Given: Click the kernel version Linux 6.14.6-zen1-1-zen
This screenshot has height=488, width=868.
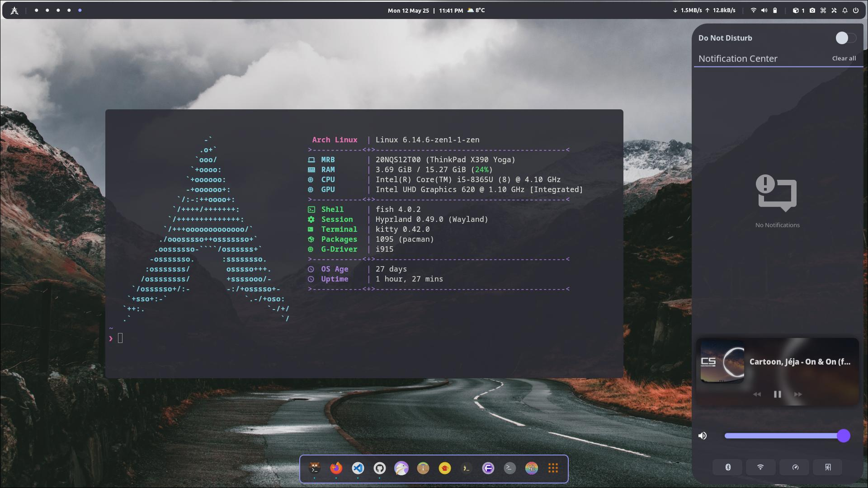Looking at the screenshot, I should tap(428, 140).
